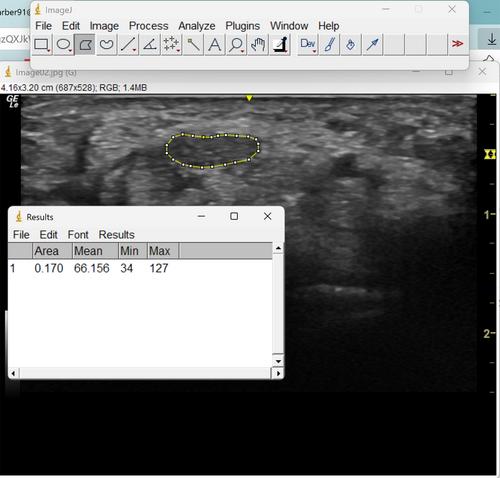The height and width of the screenshot is (478, 500).
Task: Select the Multi-point tool
Action: 171,44
